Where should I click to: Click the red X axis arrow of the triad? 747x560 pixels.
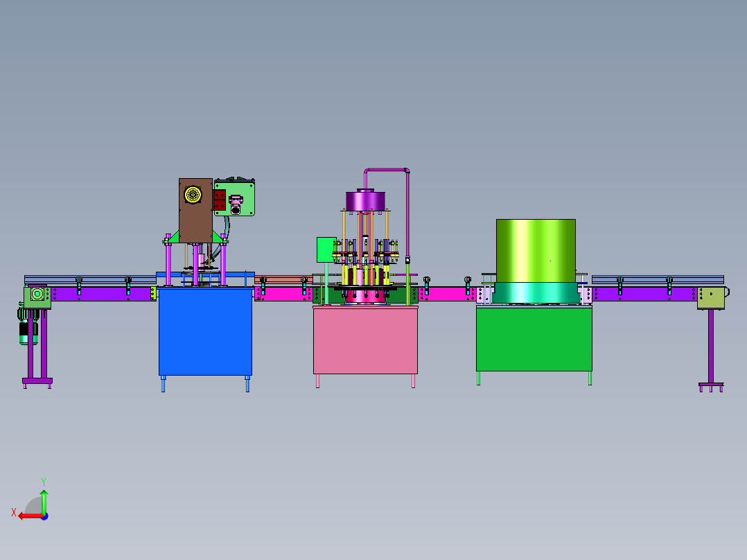pos(30,516)
